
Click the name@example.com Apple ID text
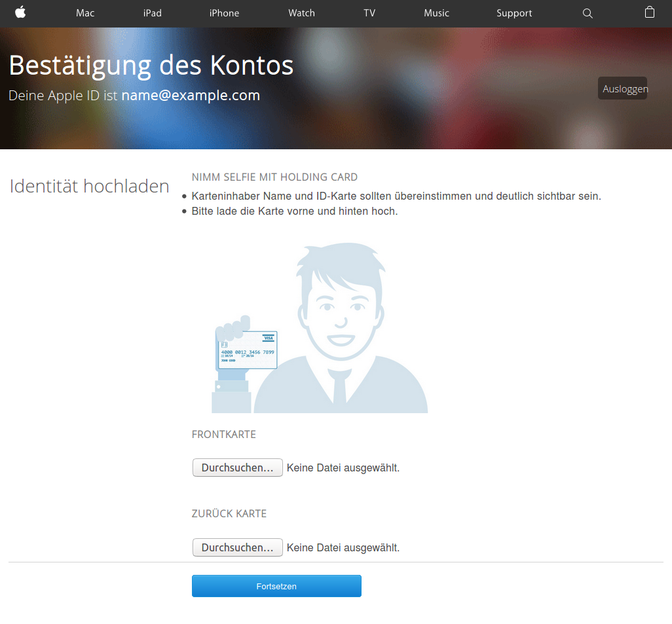click(x=191, y=95)
